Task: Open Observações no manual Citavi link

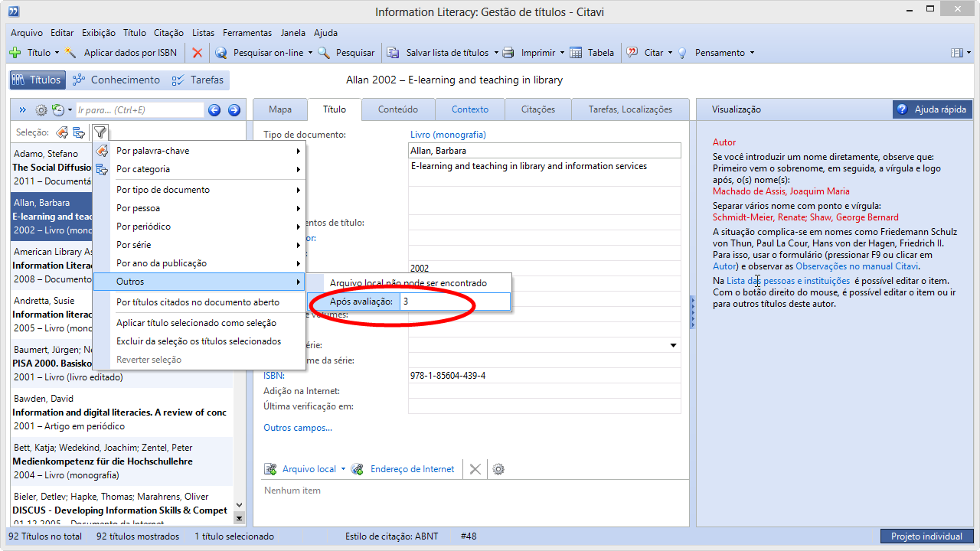Action: [x=857, y=266]
